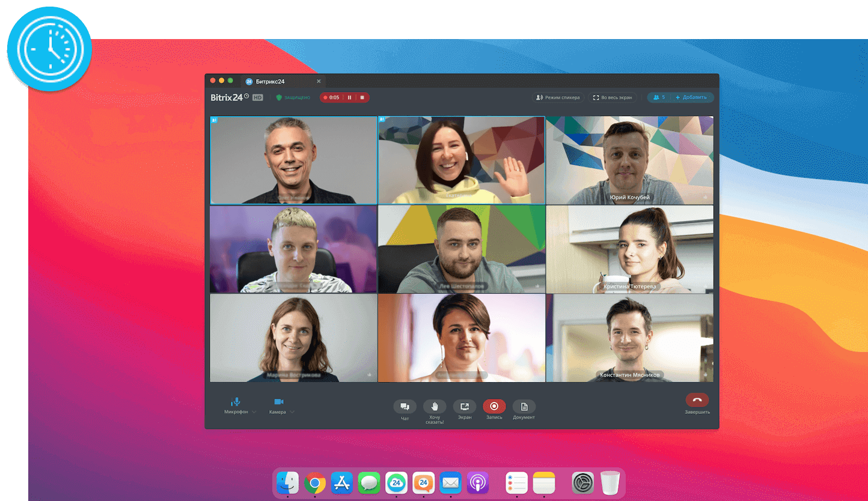Turn off the camera (Камера)
Screen dimensions: 868x501
(x=278, y=401)
